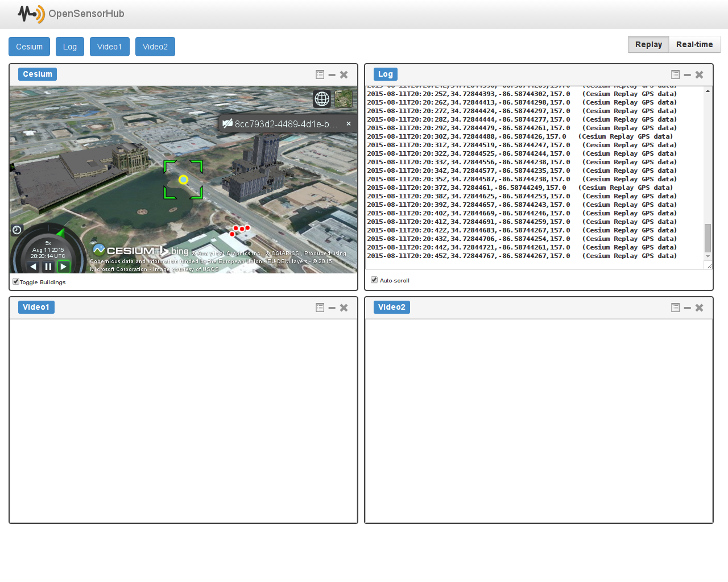Open the Video1 panel options list icon

pyautogui.click(x=320, y=307)
